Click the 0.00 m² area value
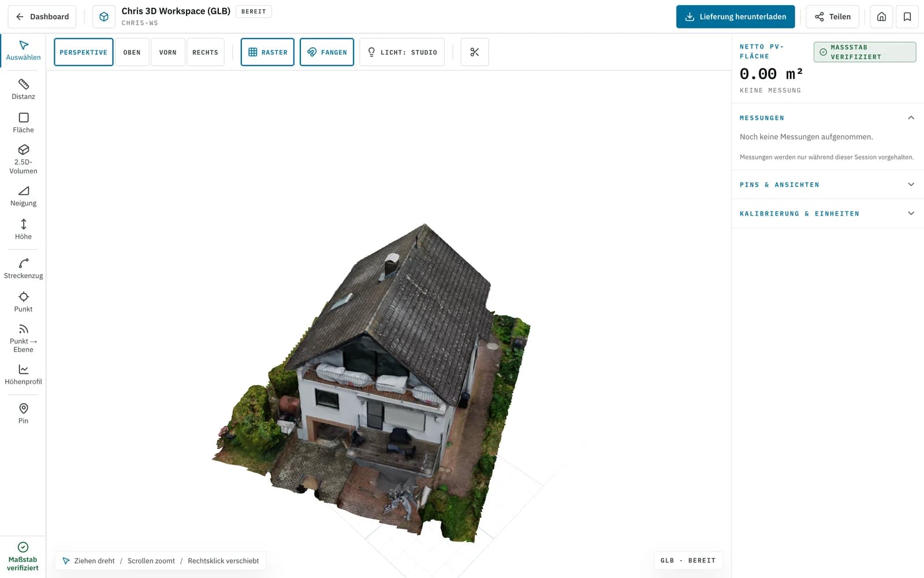Image resolution: width=924 pixels, height=578 pixels. (x=771, y=74)
